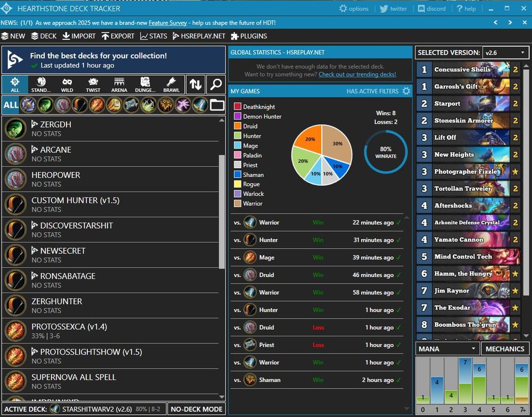Toggle NO-DECK MODE

(197, 409)
